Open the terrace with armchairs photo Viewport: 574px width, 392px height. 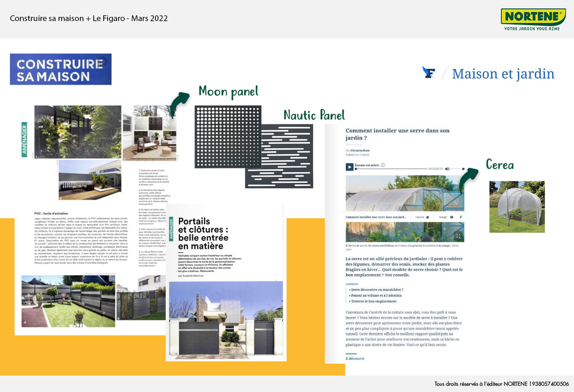coord(149,133)
